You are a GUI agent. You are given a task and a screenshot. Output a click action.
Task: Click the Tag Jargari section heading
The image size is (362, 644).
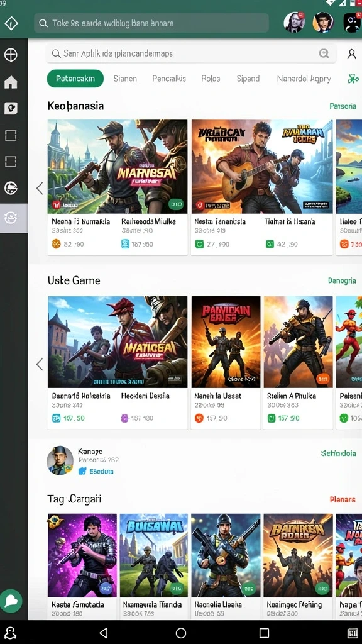pyautogui.click(x=74, y=499)
